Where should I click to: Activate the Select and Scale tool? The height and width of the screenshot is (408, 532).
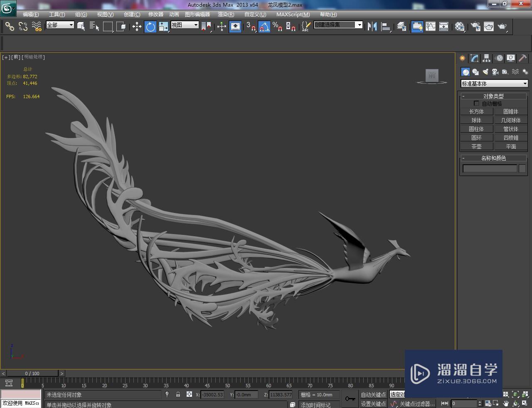(163, 27)
